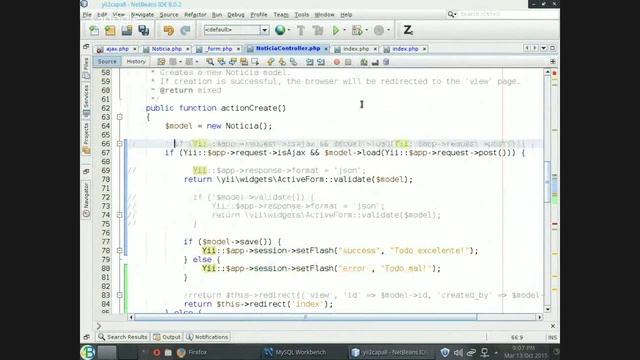Open the Search Results panel button
The height and width of the screenshot is (360, 640).
(x=123, y=337)
